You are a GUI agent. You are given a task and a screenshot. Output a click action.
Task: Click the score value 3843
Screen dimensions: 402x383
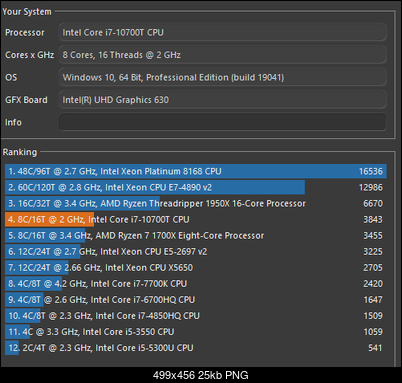(373, 219)
